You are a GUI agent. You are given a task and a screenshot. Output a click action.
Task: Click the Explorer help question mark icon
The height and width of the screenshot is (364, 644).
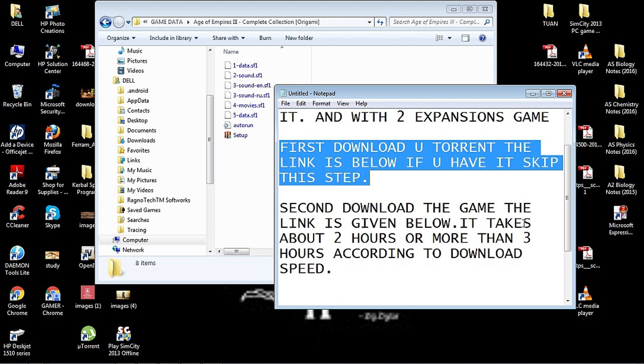point(482,38)
